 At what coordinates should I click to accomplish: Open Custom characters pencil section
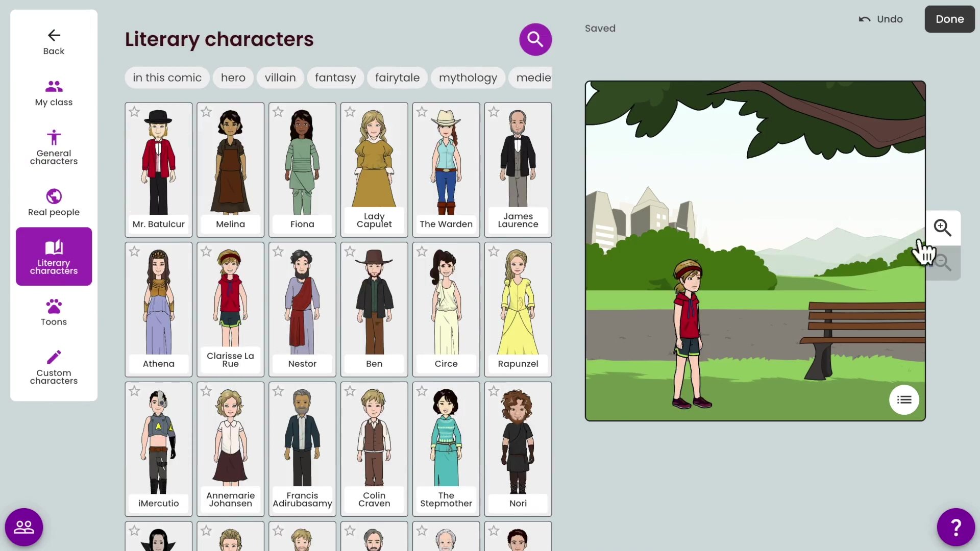(x=54, y=367)
